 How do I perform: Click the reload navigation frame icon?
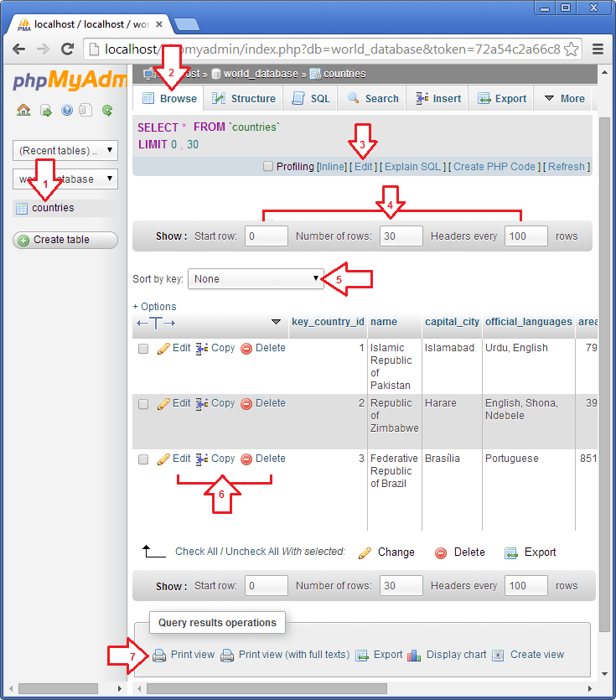107,110
